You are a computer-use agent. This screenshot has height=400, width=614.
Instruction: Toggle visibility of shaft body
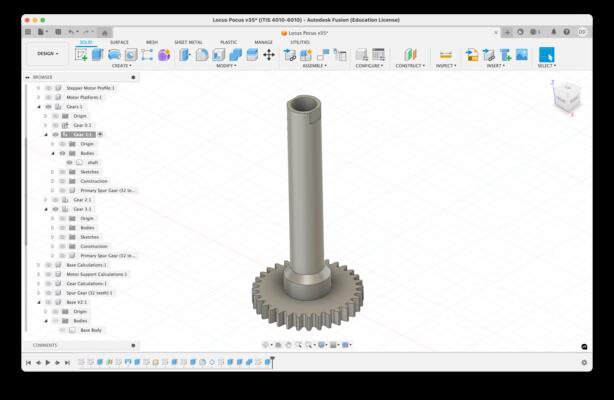(x=70, y=163)
